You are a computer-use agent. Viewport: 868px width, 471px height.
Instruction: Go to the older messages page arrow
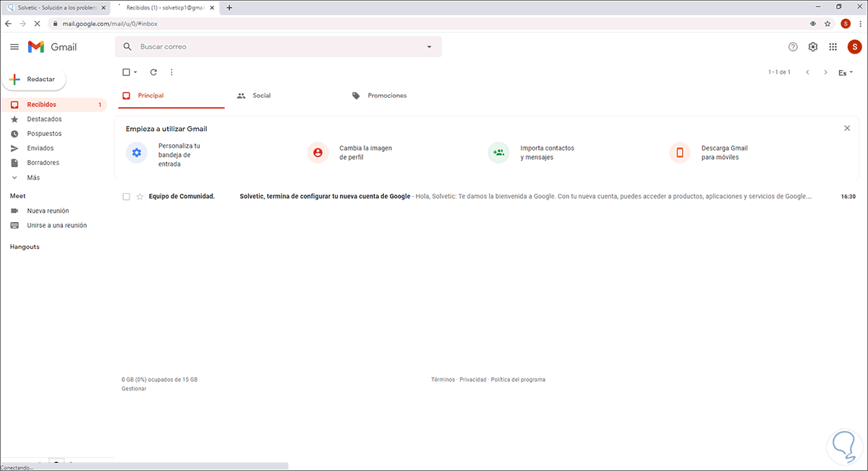tap(826, 72)
